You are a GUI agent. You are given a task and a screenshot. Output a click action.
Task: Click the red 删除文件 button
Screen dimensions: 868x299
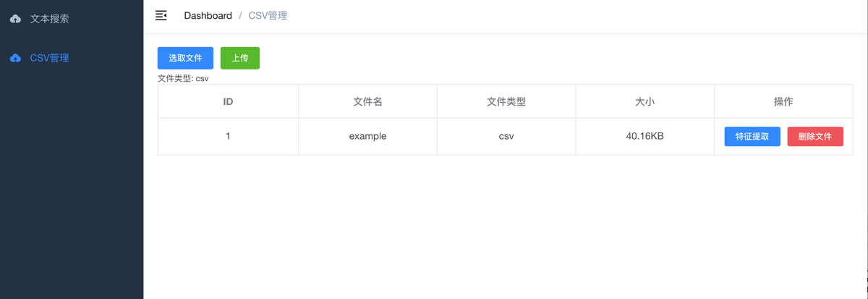point(815,136)
